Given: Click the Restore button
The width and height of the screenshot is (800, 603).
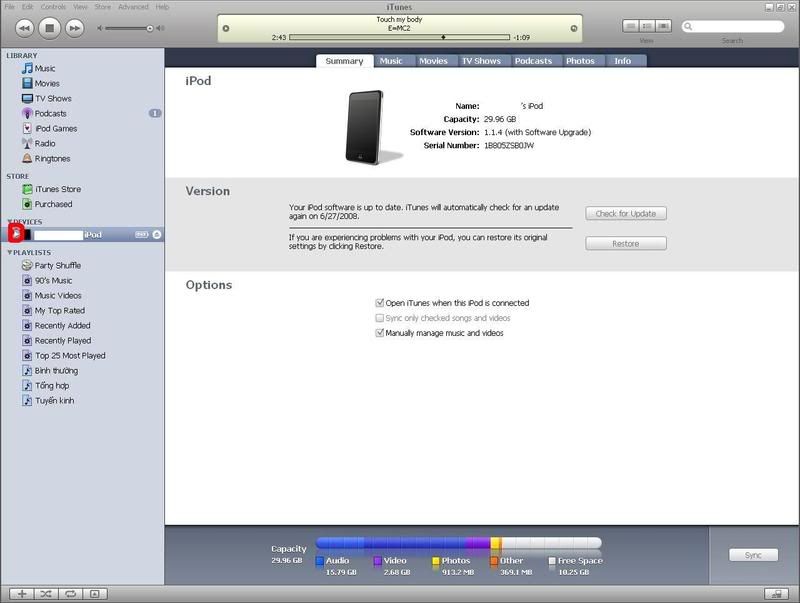Looking at the screenshot, I should click(x=626, y=243).
